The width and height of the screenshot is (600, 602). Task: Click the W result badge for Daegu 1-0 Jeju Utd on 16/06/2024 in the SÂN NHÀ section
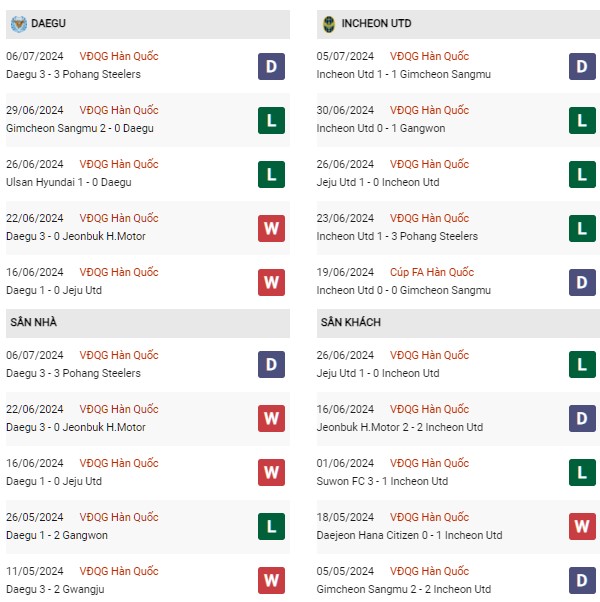click(x=271, y=473)
